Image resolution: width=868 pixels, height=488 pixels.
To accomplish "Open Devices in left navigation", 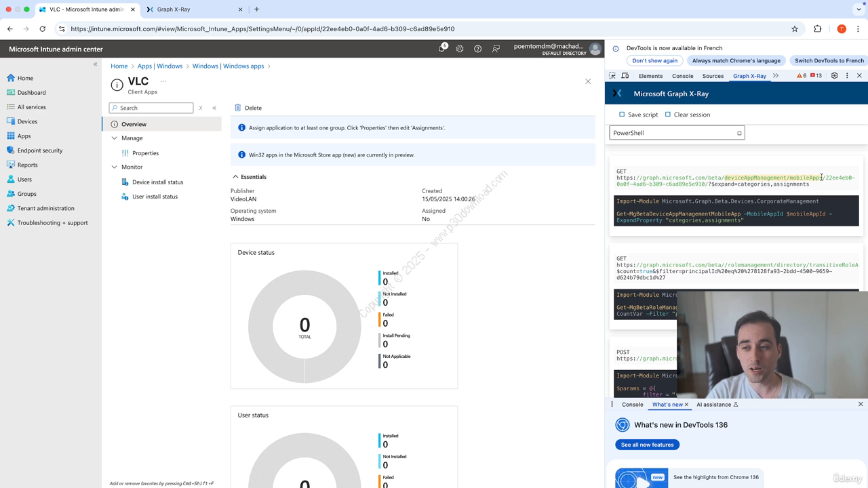I will 27,121.
